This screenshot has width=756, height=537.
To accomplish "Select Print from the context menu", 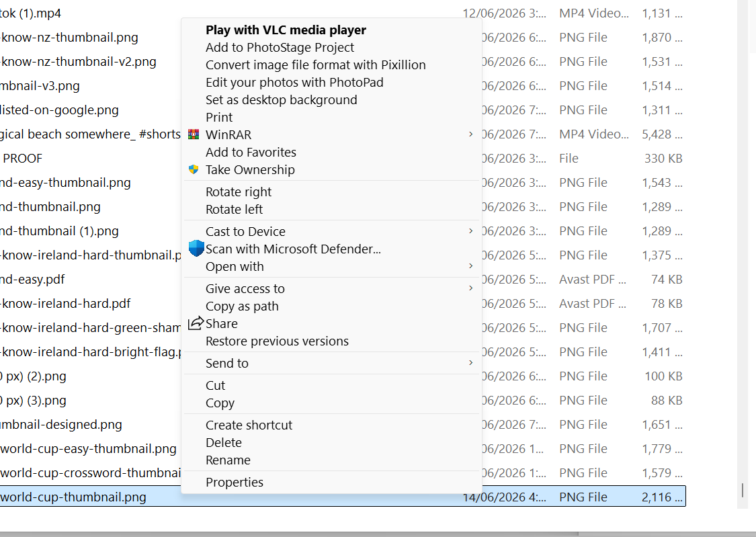I will coord(219,117).
